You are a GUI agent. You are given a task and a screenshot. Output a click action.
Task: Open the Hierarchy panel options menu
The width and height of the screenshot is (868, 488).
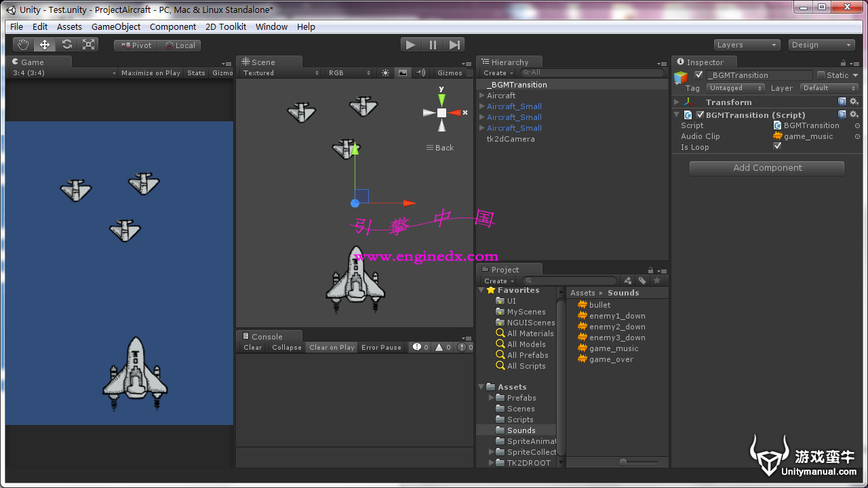coord(661,64)
